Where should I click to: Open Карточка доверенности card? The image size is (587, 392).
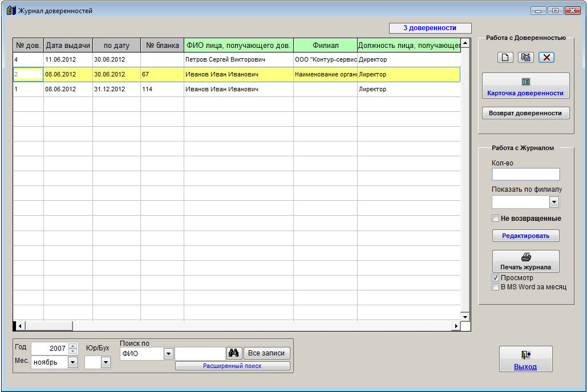click(525, 86)
